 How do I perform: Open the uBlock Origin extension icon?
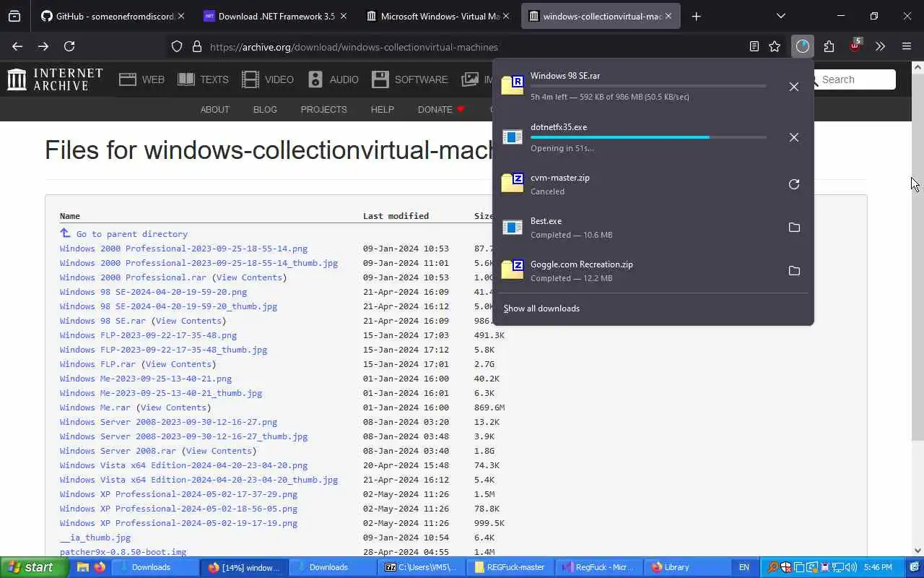tap(855, 46)
